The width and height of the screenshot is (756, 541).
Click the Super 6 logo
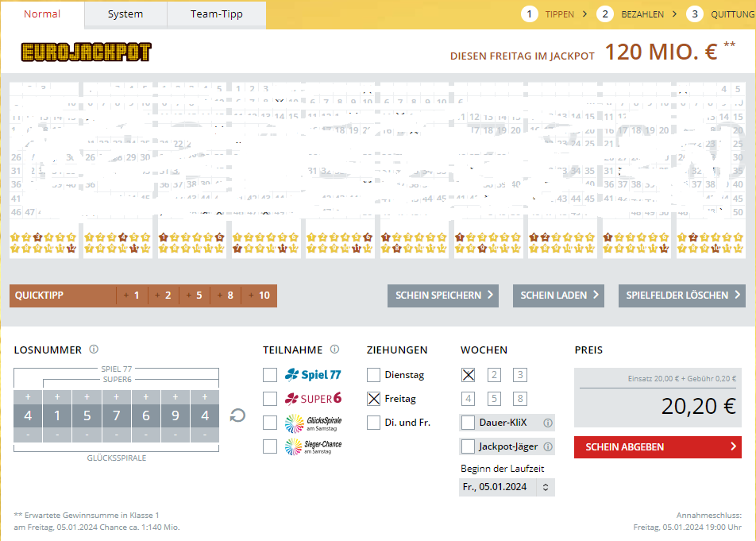(313, 399)
